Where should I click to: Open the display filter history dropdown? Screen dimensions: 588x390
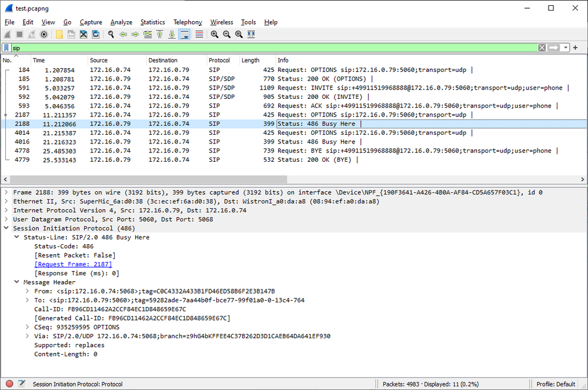coord(566,48)
